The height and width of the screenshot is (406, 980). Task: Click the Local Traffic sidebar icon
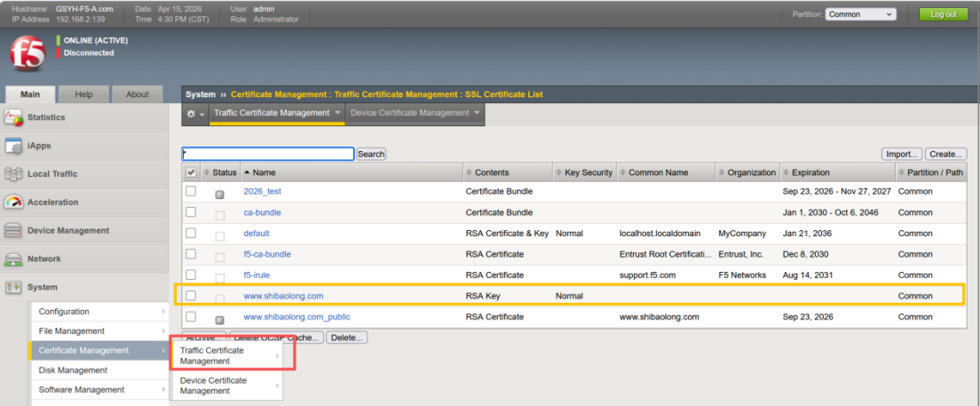click(13, 174)
